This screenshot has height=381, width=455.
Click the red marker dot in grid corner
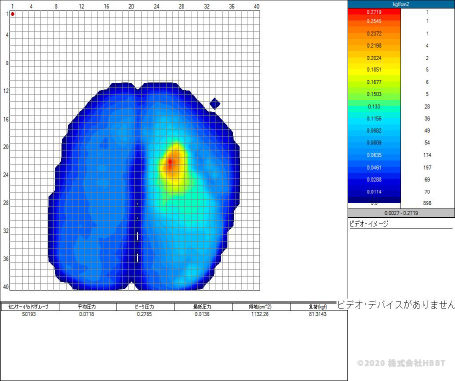pos(13,14)
